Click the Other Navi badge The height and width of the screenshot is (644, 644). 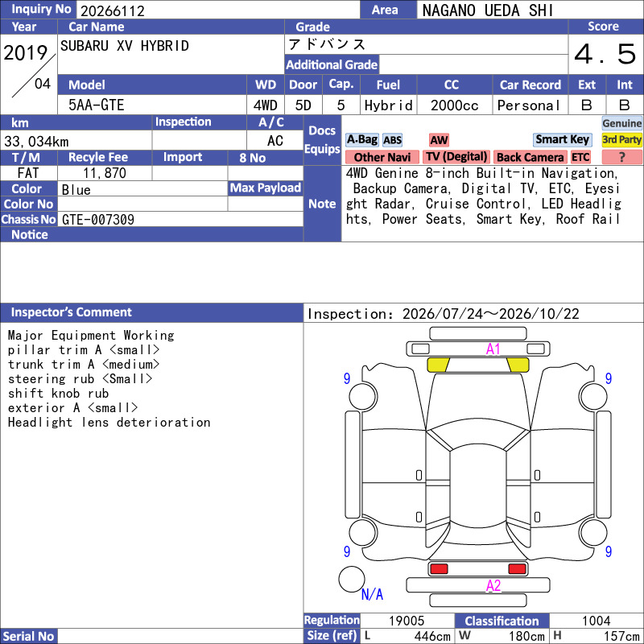point(382,157)
